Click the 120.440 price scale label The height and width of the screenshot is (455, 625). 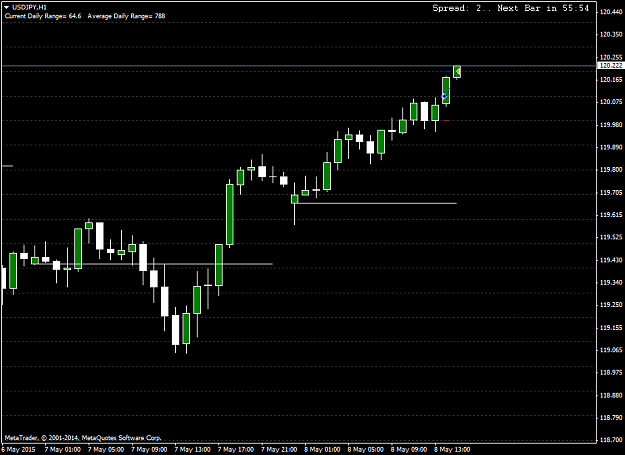(x=611, y=12)
